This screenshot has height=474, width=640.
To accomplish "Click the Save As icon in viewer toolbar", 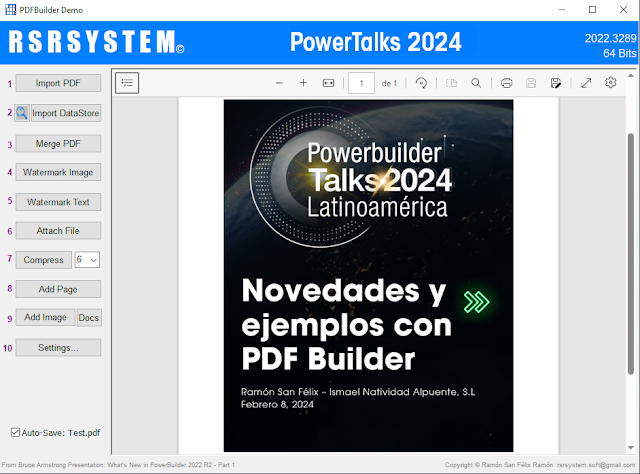I will point(556,83).
